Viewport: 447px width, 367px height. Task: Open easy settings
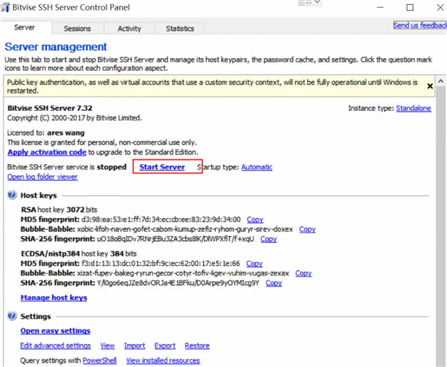(x=55, y=331)
